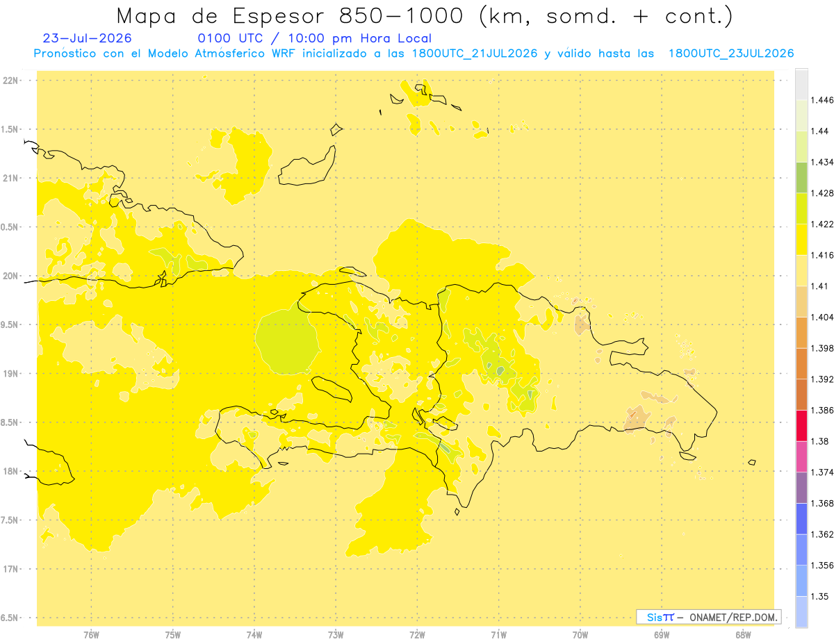Click the 71W longitude axis label
Viewport: 834px width, 644px height.
[x=498, y=634]
